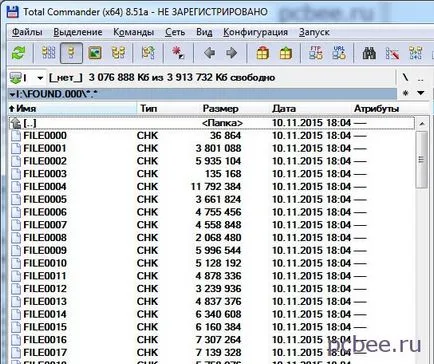Select file FILE0010
The width and height of the screenshot is (434, 364).
[x=212, y=263]
